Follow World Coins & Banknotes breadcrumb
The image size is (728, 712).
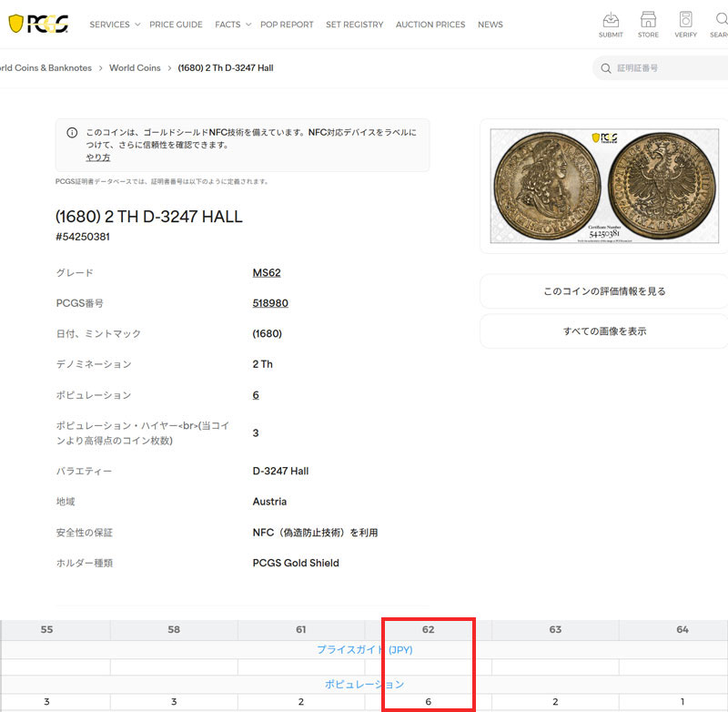(45, 67)
